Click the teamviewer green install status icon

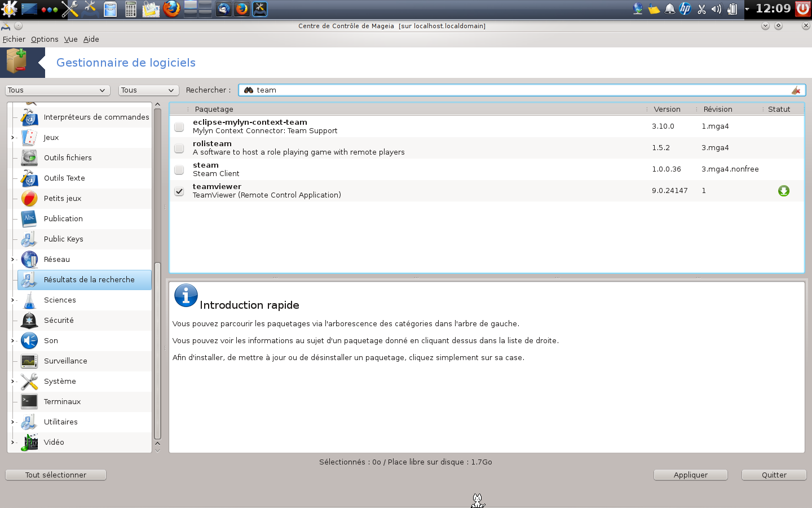tap(783, 191)
